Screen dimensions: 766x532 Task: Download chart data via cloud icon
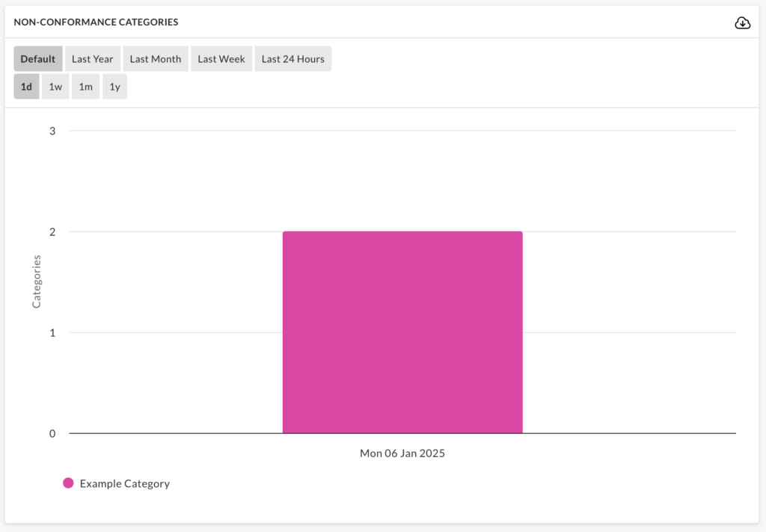click(x=743, y=22)
